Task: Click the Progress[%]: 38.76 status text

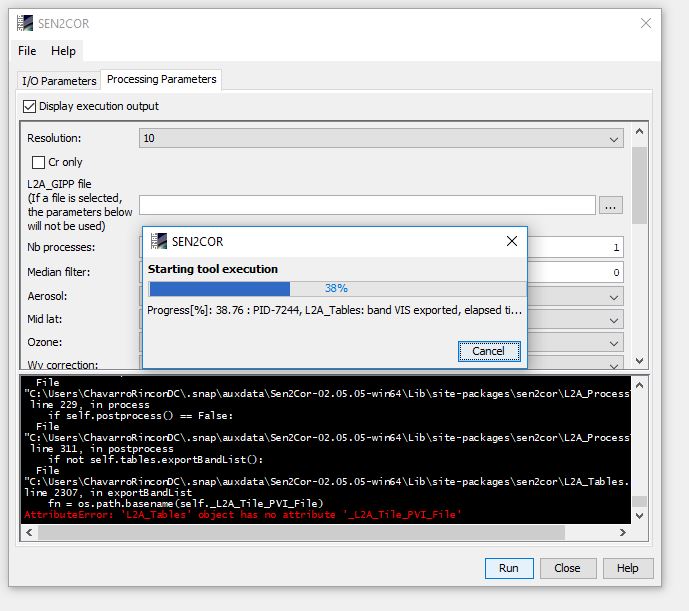Action: [x=334, y=310]
